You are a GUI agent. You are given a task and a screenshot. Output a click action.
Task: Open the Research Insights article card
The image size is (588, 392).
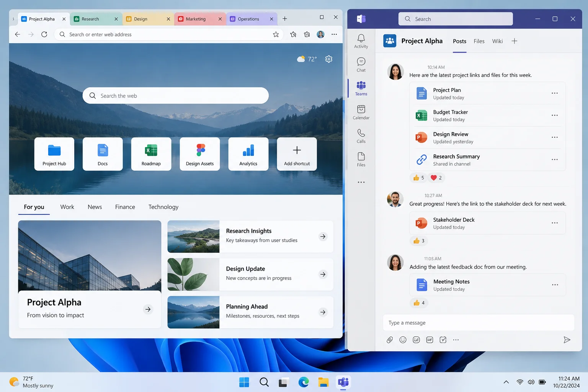tap(250, 237)
